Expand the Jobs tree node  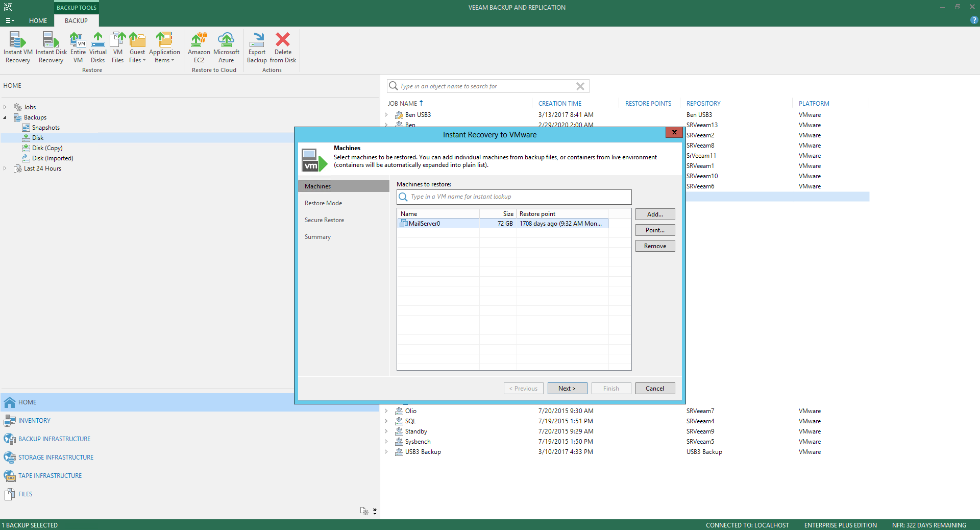pos(5,107)
